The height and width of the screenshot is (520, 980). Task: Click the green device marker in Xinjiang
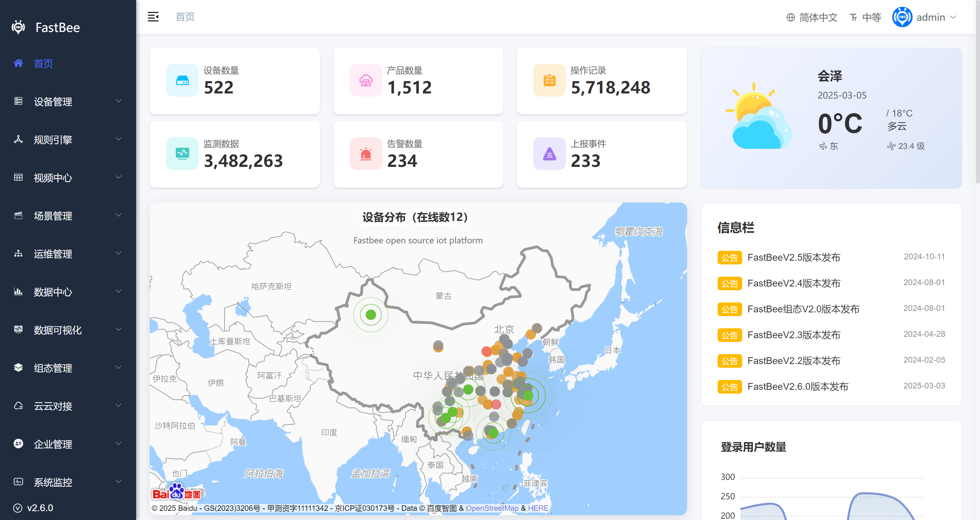point(371,314)
